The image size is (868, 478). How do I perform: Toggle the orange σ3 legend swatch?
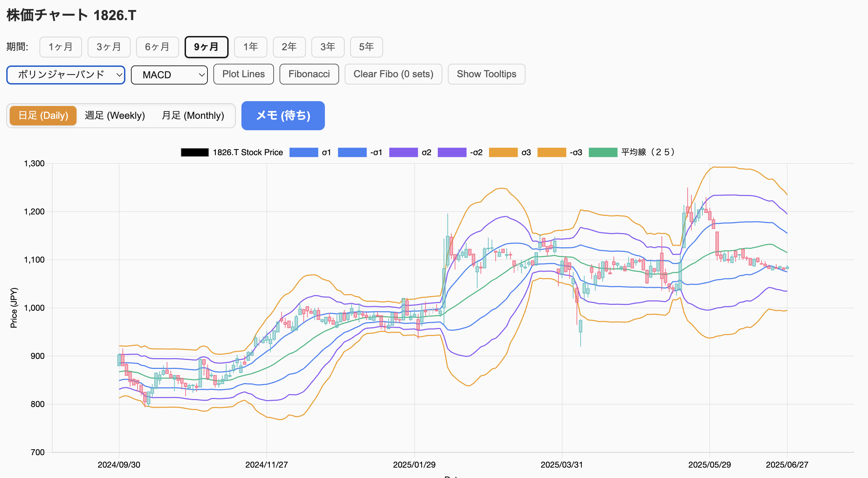[503, 152]
